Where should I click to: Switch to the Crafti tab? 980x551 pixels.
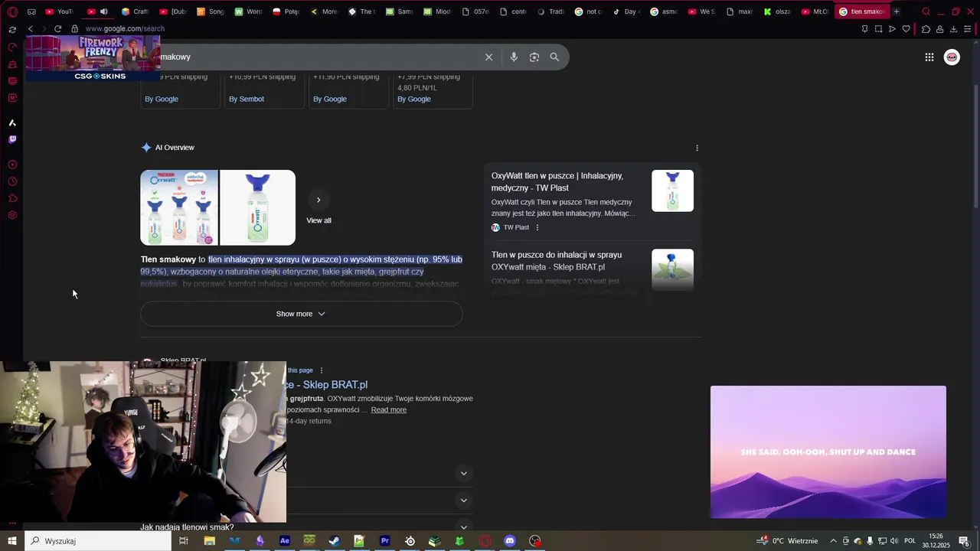tap(135, 11)
